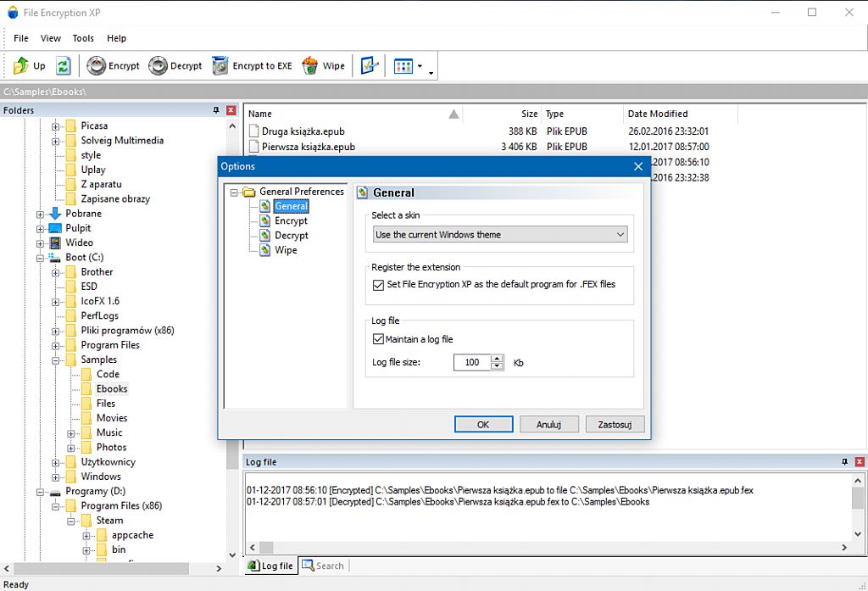Open the File menu
Screen dimensions: 868x591
tap(21, 38)
